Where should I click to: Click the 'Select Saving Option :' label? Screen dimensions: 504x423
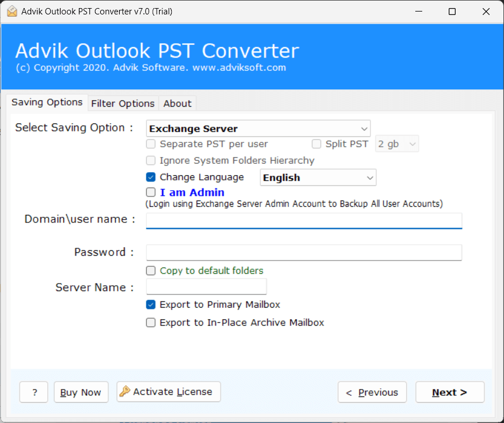tap(74, 128)
